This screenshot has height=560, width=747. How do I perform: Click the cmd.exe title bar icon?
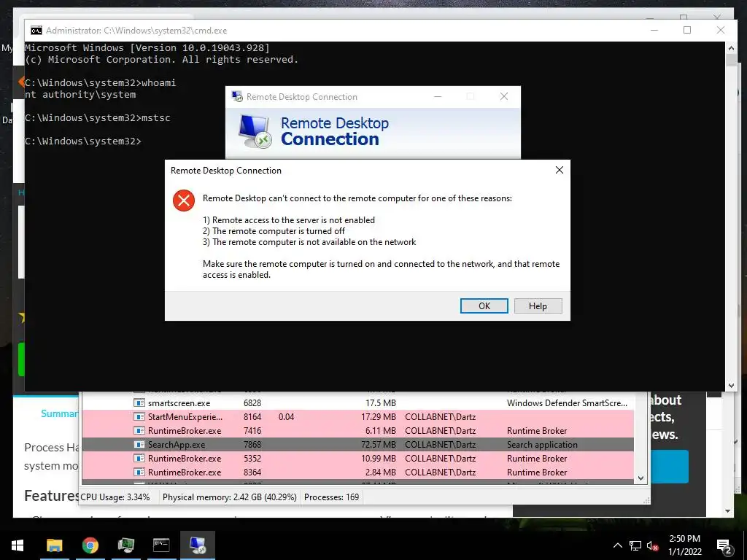click(x=36, y=31)
